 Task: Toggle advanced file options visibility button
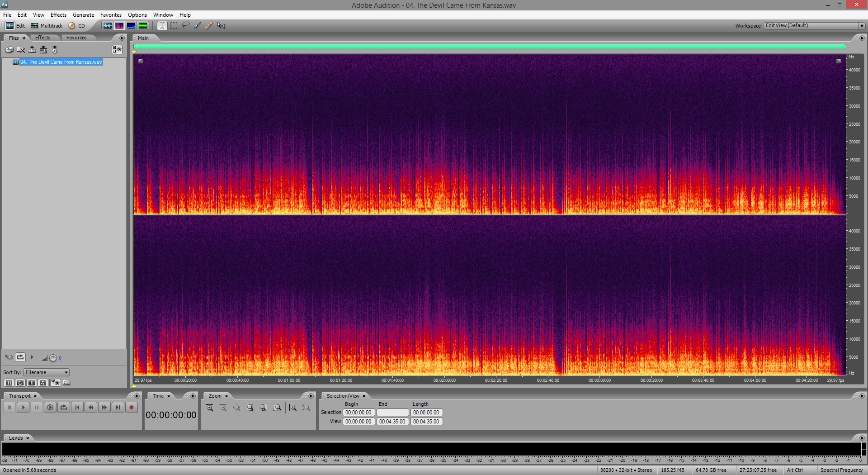pos(117,50)
